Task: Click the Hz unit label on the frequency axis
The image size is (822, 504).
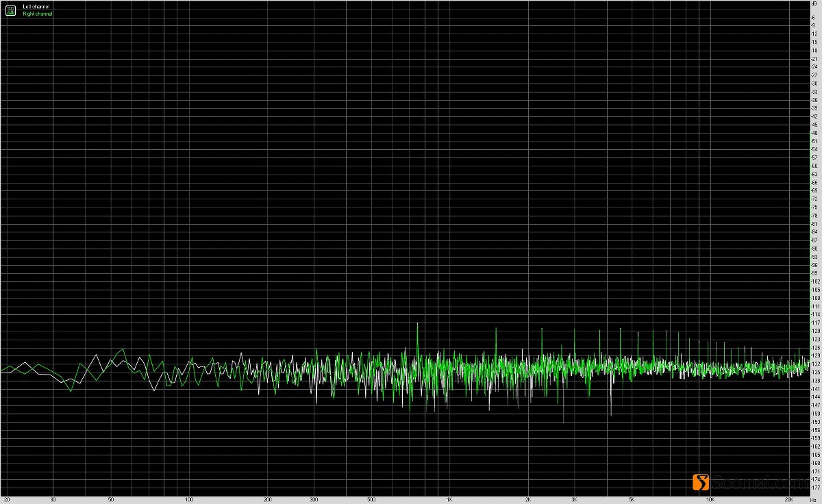Action: [814, 500]
